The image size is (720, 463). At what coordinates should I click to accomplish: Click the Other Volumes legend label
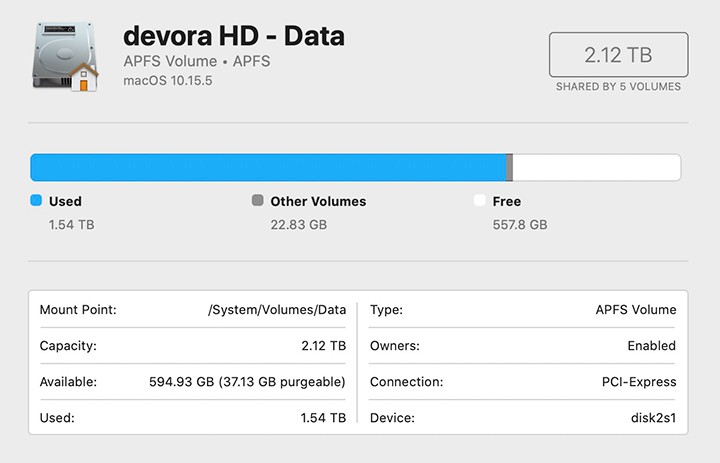pyautogui.click(x=318, y=201)
